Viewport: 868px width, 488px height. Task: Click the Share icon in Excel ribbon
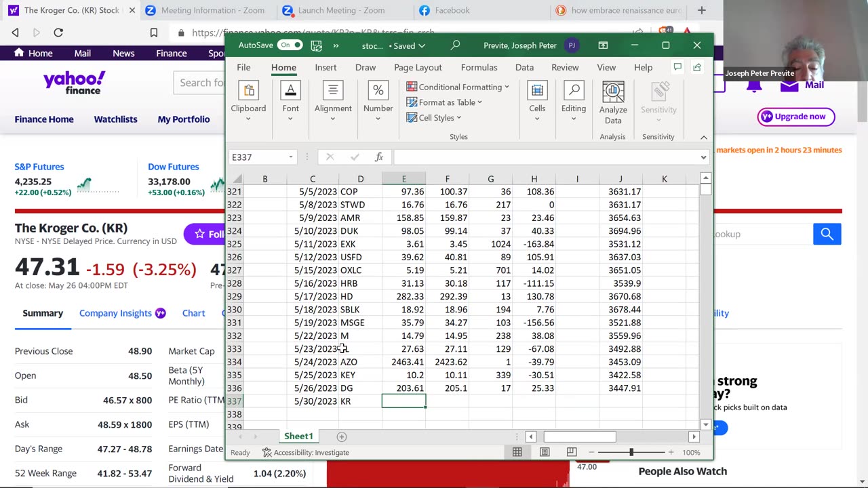coord(697,67)
